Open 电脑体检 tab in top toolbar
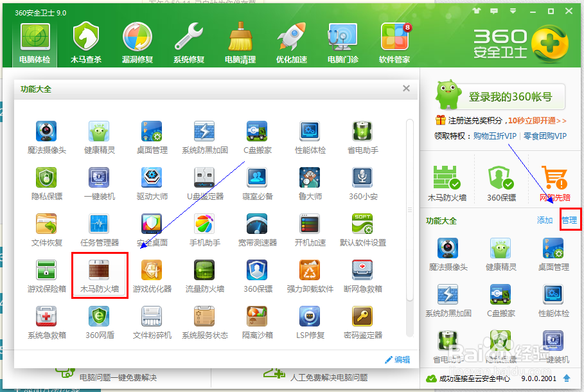Image resolution: width=584 pixels, height=392 pixels. (35, 44)
